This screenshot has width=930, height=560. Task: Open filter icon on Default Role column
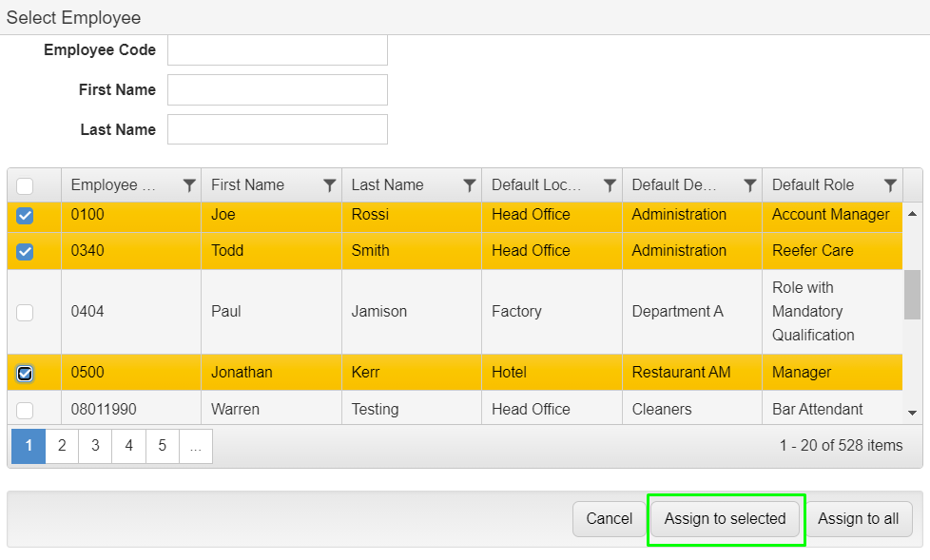[890, 185]
